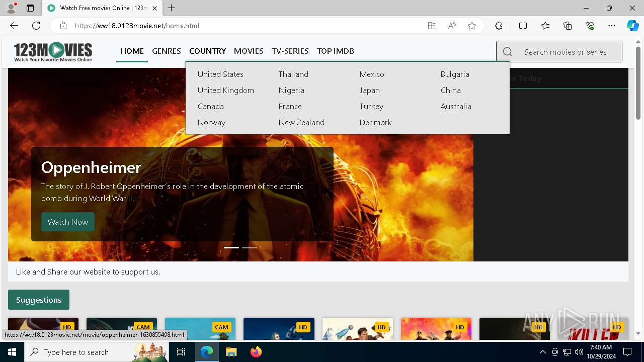Click the 123Movies site logo

[53, 52]
